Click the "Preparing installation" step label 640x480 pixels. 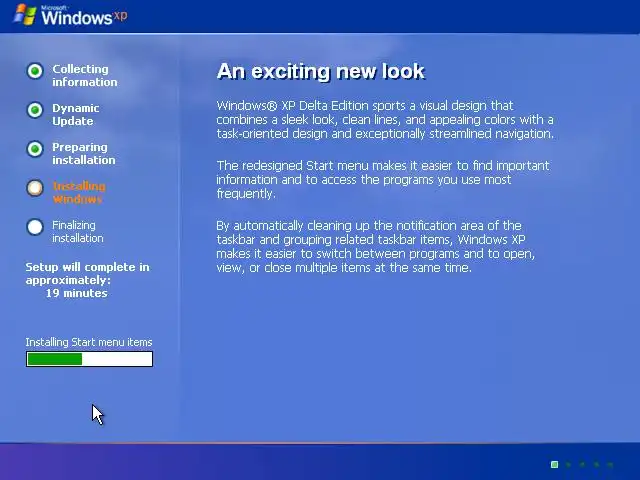tap(84, 153)
